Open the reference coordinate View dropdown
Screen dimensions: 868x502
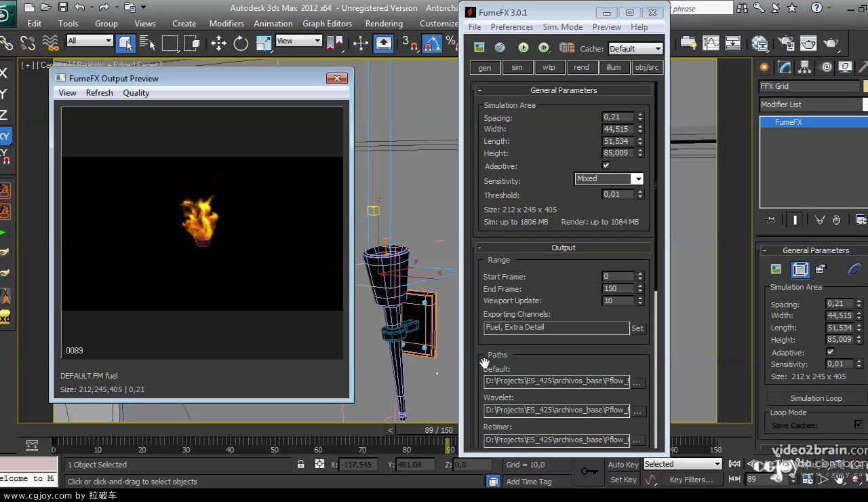pos(298,41)
